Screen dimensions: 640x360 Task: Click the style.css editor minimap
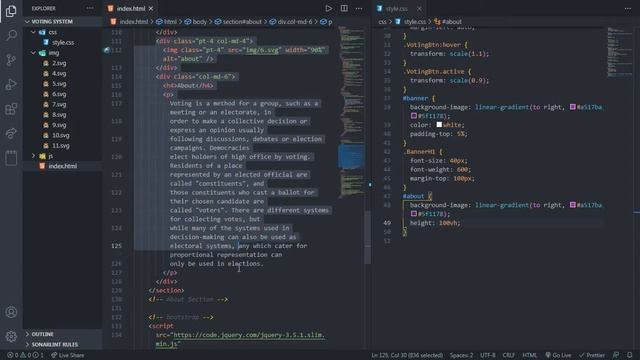pyautogui.click(x=620, y=52)
